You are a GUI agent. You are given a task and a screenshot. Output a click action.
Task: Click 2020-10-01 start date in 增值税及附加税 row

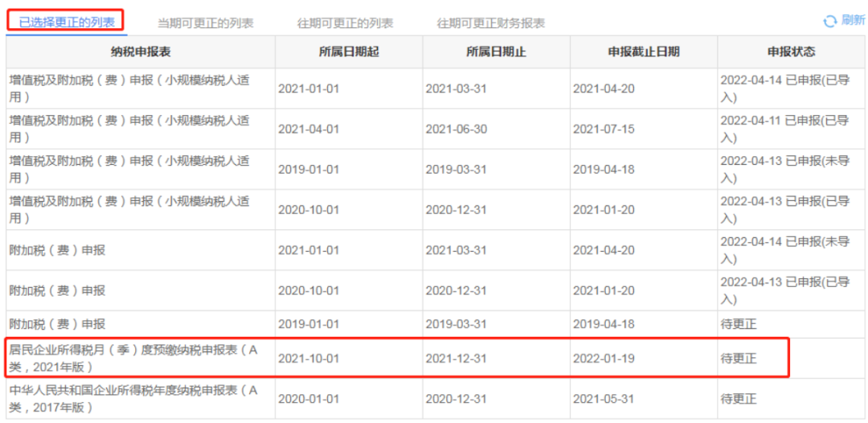point(309,210)
